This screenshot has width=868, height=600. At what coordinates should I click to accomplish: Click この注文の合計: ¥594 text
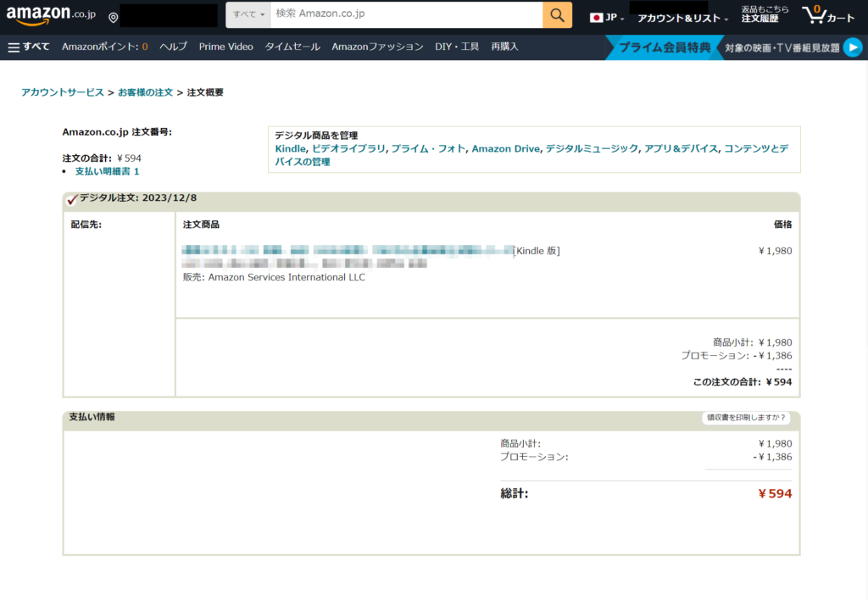[x=743, y=382]
